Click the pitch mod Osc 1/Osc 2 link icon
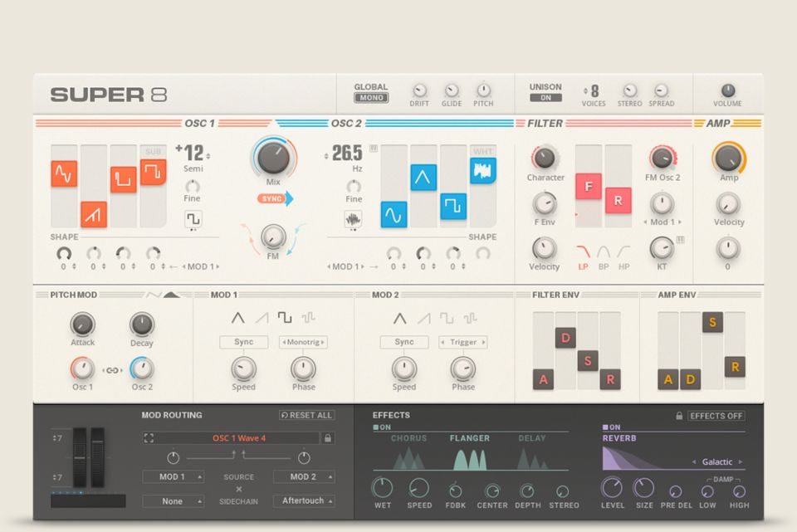 pos(112,370)
